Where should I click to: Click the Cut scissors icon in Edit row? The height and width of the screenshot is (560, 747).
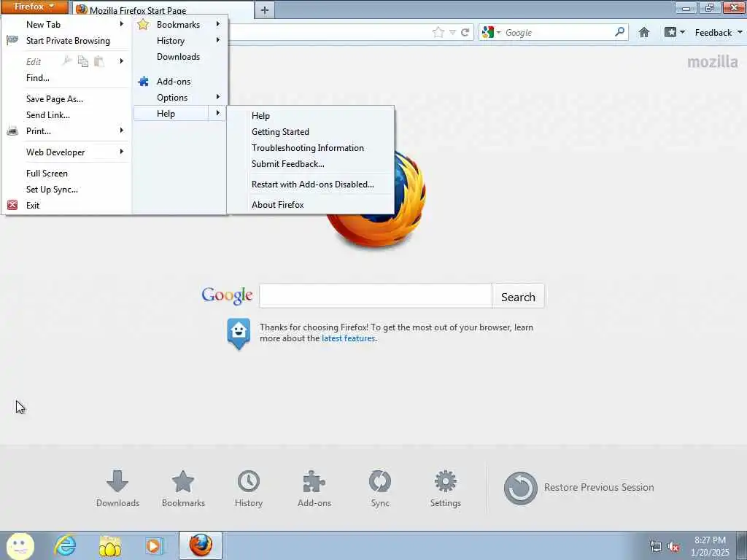(x=67, y=61)
